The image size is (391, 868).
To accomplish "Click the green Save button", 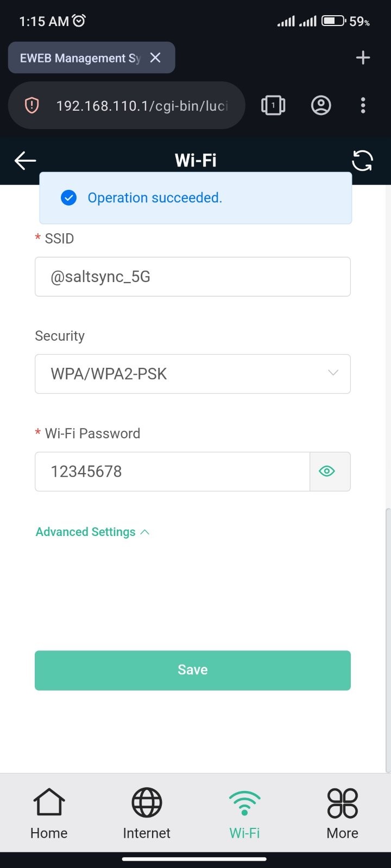I will [x=193, y=671].
